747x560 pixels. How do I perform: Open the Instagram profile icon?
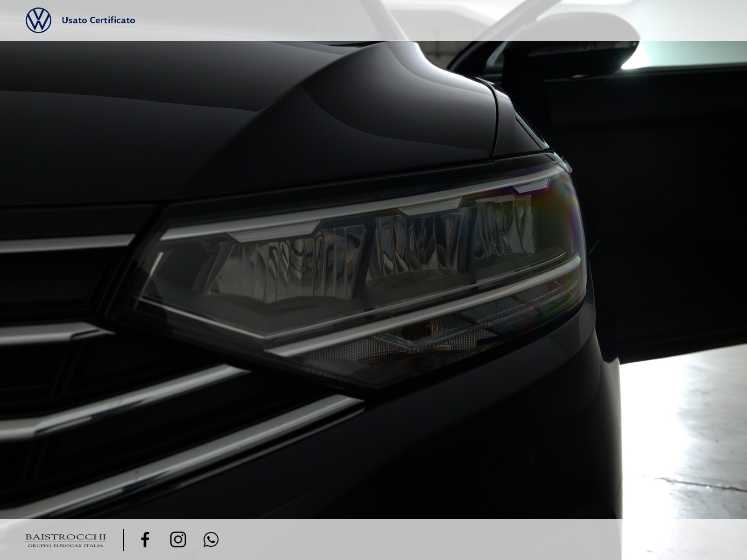178,539
